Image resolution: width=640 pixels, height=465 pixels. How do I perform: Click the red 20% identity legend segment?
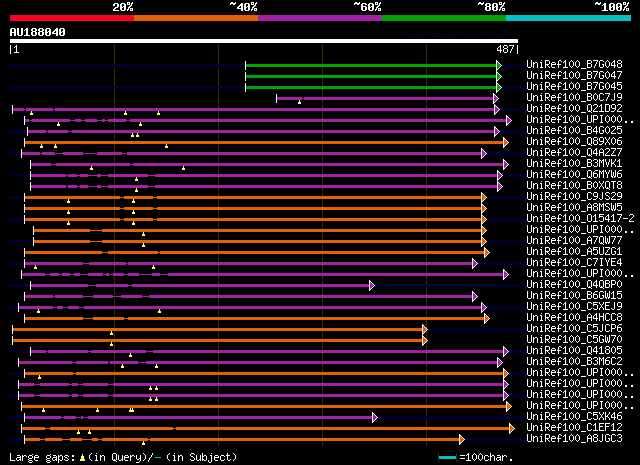click(x=72, y=18)
